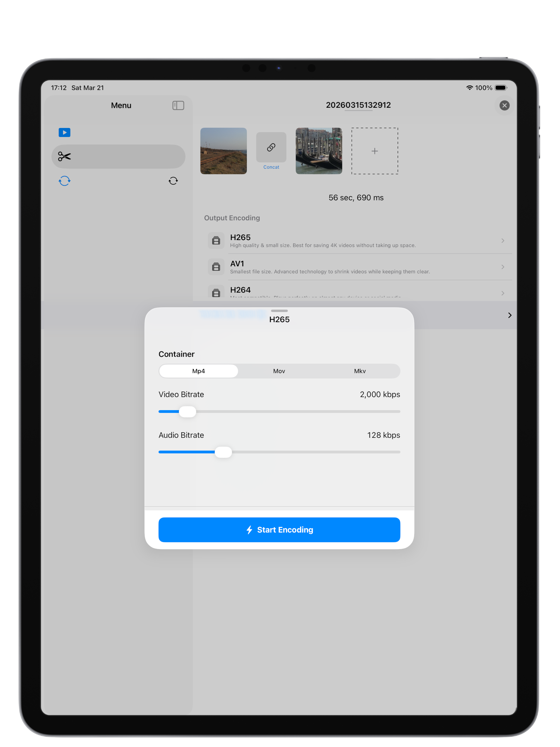Open the blue video player menu item
Screen dimensions: 560x747
[x=65, y=132]
